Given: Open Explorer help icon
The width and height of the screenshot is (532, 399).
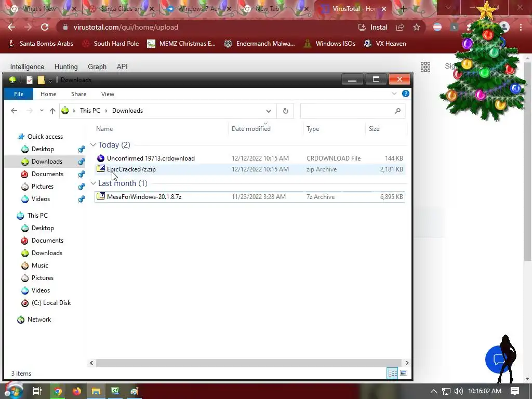Looking at the screenshot, I should tap(405, 94).
